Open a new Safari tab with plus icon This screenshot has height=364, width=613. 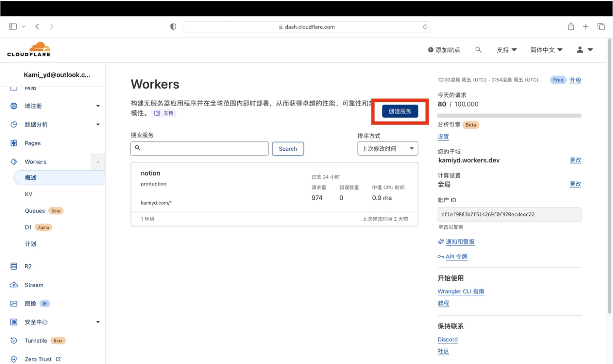point(586,27)
